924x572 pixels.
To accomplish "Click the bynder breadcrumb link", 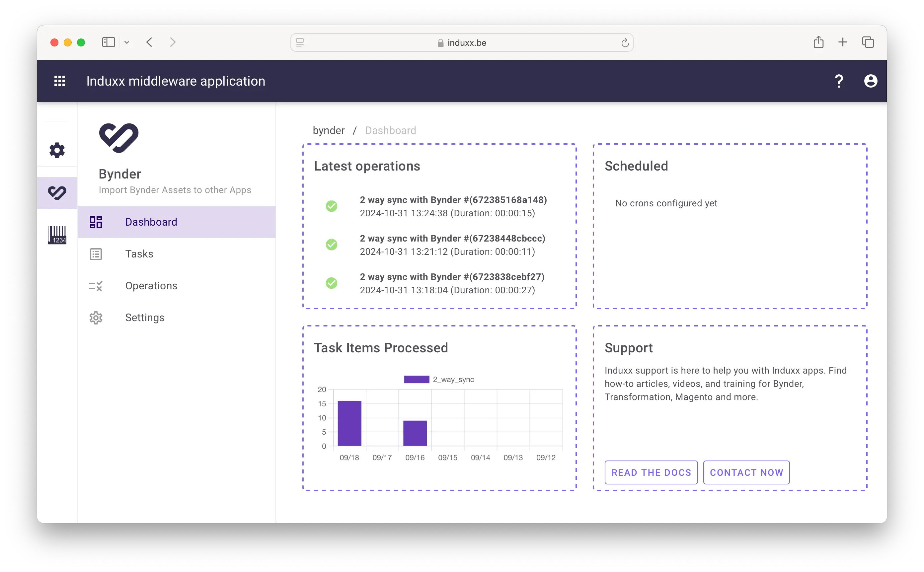I will pyautogui.click(x=329, y=130).
